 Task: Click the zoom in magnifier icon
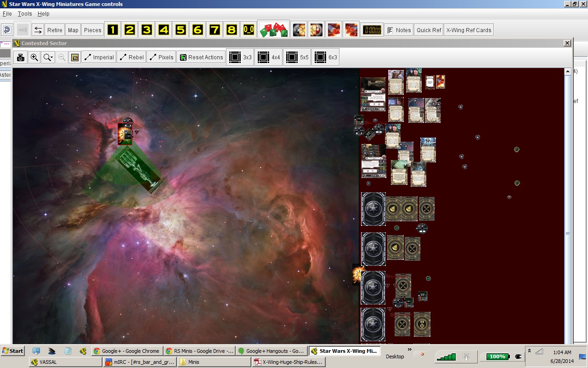34,57
